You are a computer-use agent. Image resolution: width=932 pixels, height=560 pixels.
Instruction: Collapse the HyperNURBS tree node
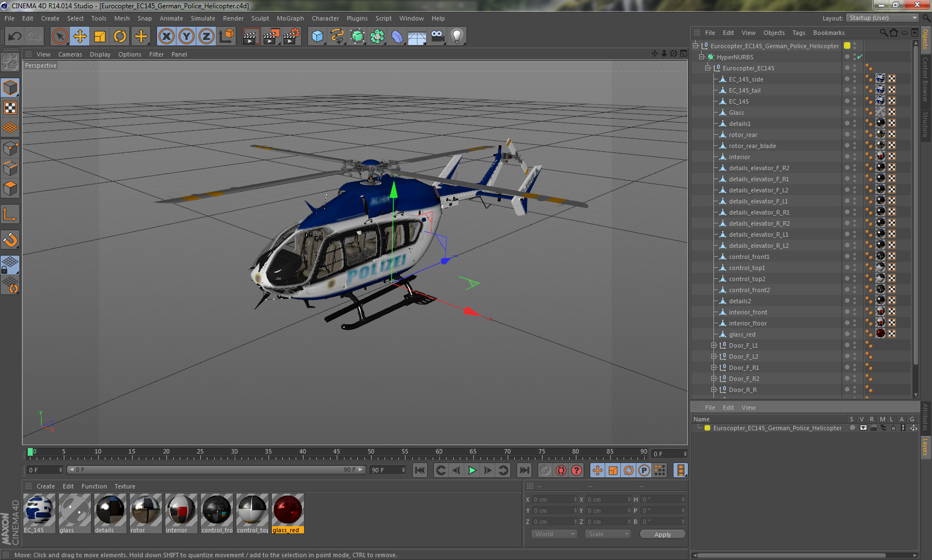pyautogui.click(x=702, y=57)
